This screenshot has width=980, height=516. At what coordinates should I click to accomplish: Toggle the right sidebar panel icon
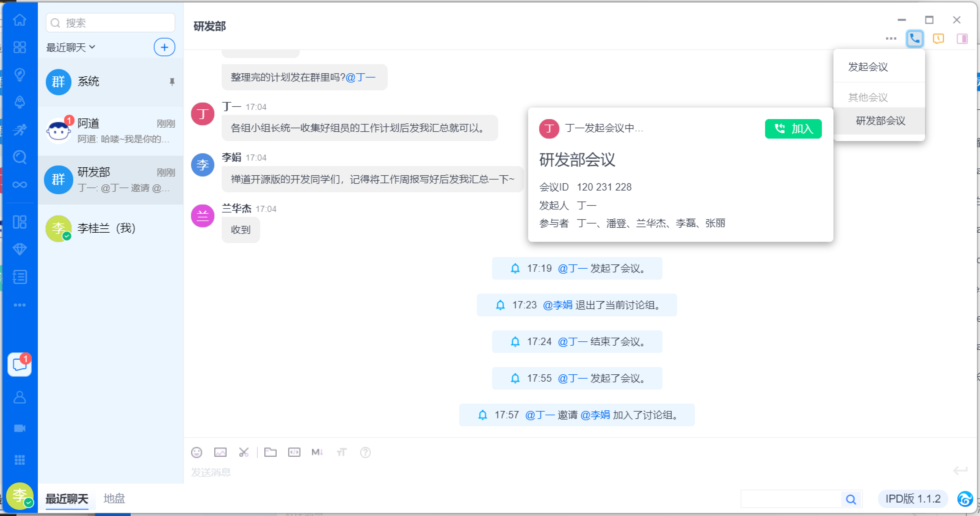click(x=962, y=38)
